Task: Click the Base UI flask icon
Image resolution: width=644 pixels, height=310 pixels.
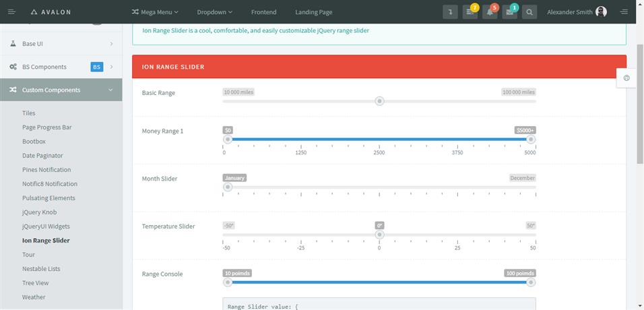Action: (13, 44)
